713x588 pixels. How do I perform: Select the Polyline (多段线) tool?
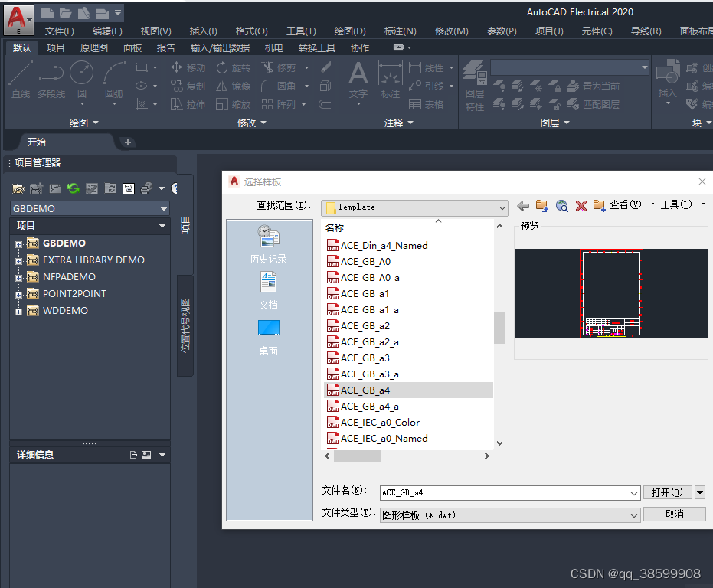tap(51, 80)
